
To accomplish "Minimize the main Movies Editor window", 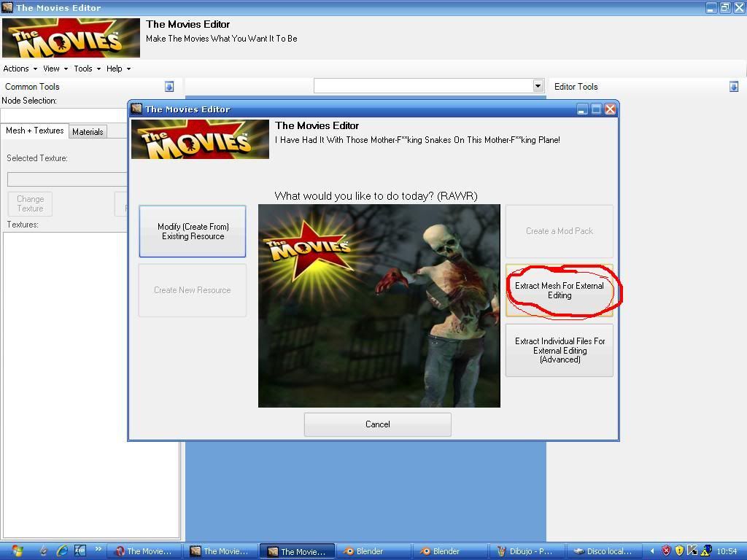I will pyautogui.click(x=711, y=7).
